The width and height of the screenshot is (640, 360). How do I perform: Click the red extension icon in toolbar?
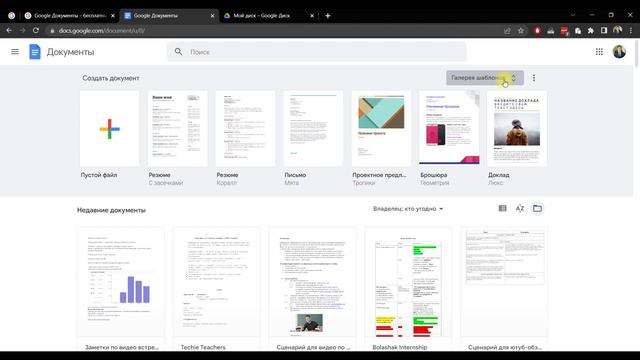pos(537,31)
